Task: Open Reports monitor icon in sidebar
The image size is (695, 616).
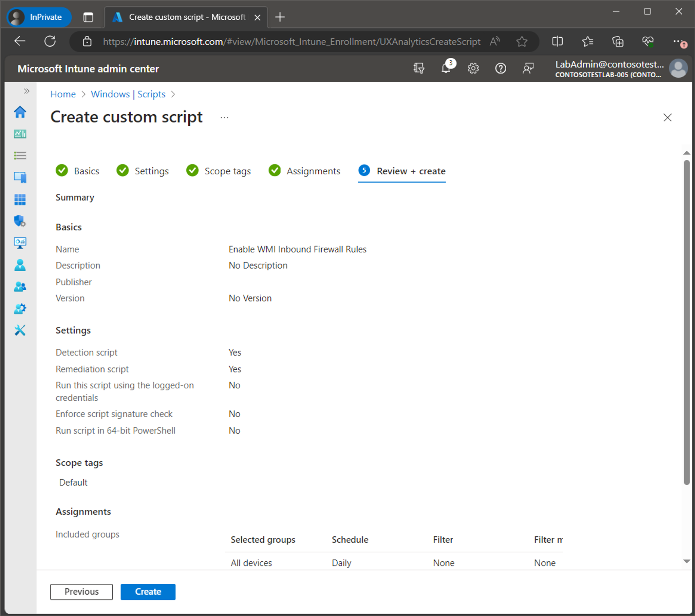Action: pos(20,243)
